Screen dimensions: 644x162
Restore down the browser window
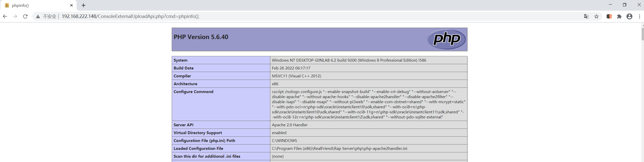point(624,5)
